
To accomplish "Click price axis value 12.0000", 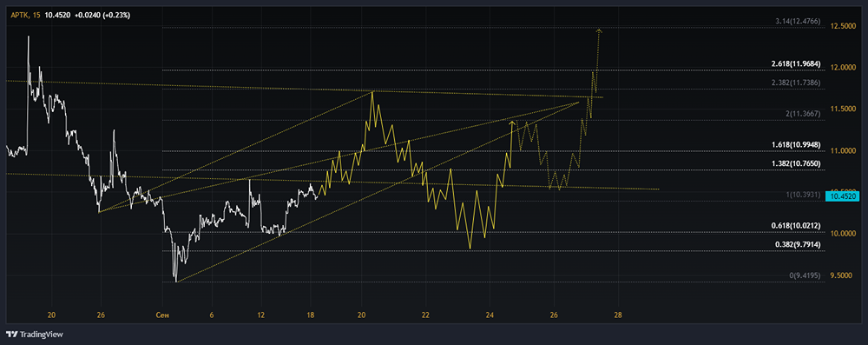I will click(x=844, y=69).
